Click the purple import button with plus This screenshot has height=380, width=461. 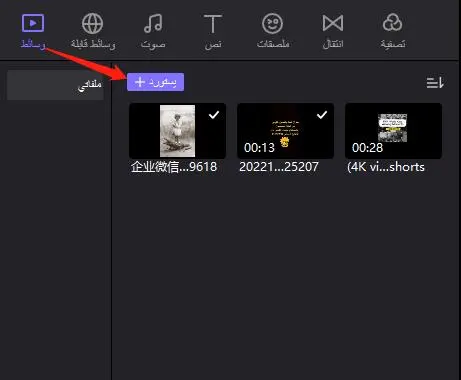click(x=155, y=82)
